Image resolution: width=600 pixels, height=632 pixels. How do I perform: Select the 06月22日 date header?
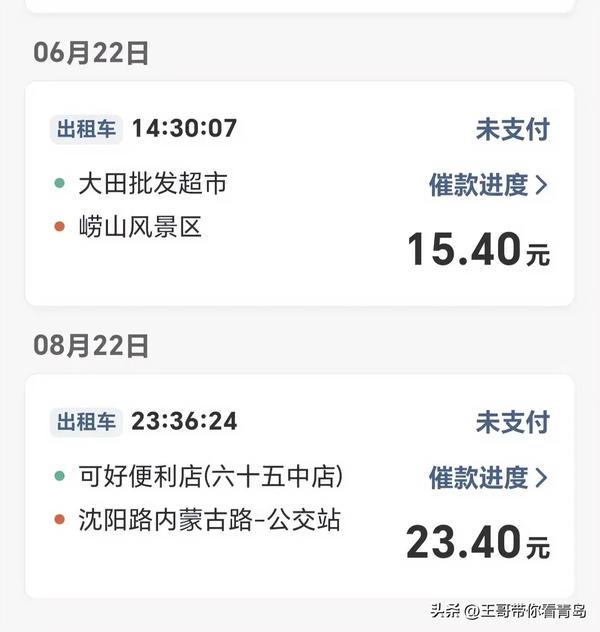[91, 53]
